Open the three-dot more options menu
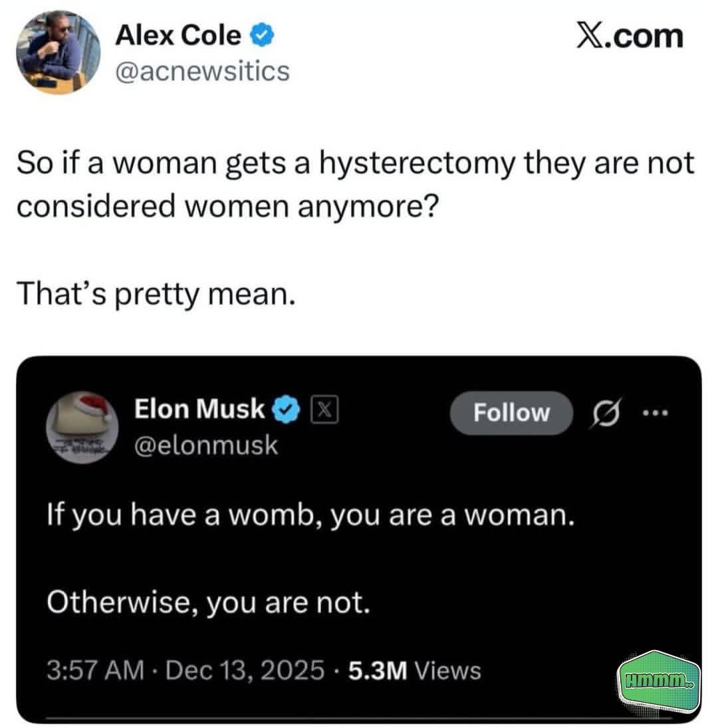The height and width of the screenshot is (728, 718). 656,412
